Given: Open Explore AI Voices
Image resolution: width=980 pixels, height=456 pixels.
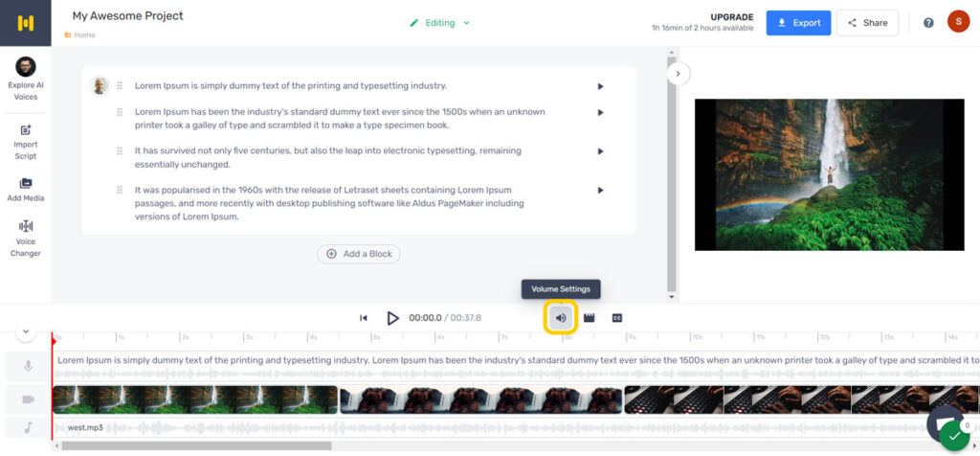Looking at the screenshot, I should (26, 78).
